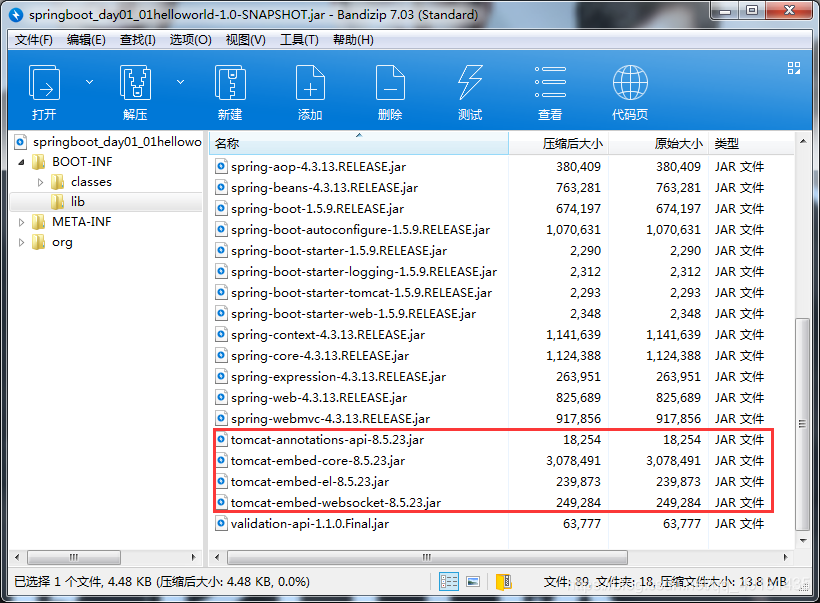Click the file list vertical scrollbar thumb
Screen dimensions: 820x603
802,424
